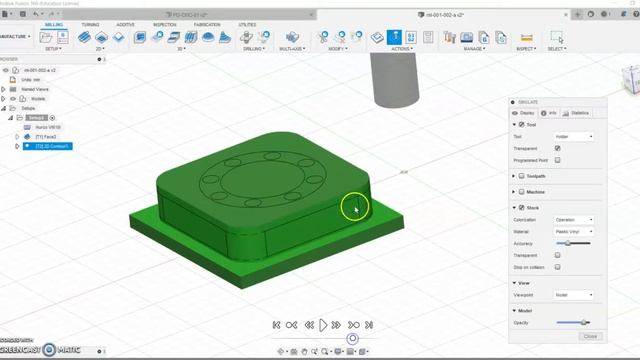Open the Manufacture workspace switcher
The image size is (640, 360).
click(16, 37)
